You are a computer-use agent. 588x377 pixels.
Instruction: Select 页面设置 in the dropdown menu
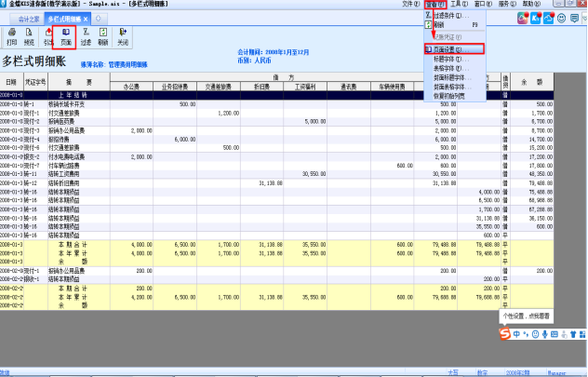(x=456, y=48)
